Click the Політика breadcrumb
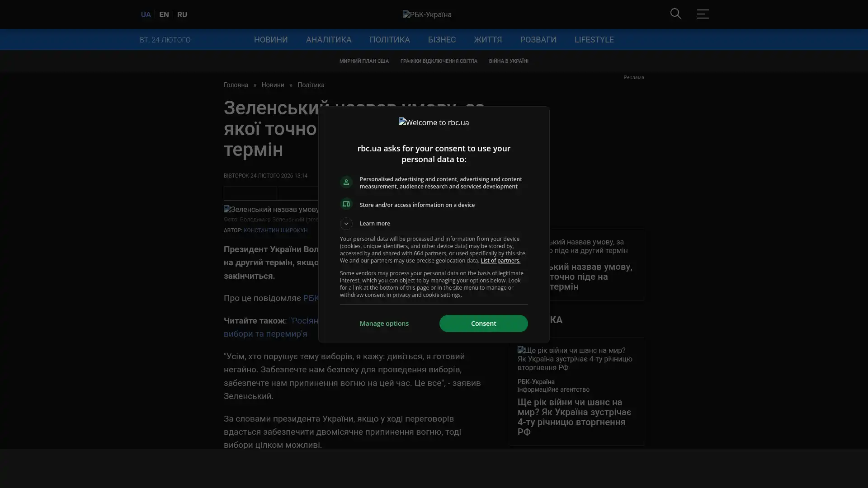The width and height of the screenshot is (868, 488). [311, 85]
